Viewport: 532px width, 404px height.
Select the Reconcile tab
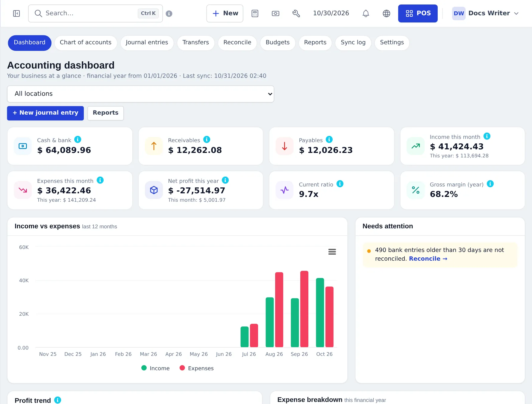(237, 42)
